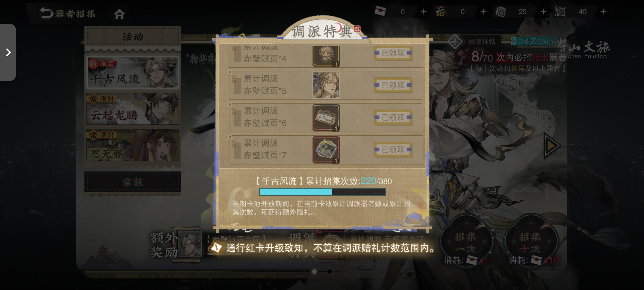Image resolution: width=644 pixels, height=290 pixels.
Task: Click plus beside the 49 currency counter
Action: 603,12
